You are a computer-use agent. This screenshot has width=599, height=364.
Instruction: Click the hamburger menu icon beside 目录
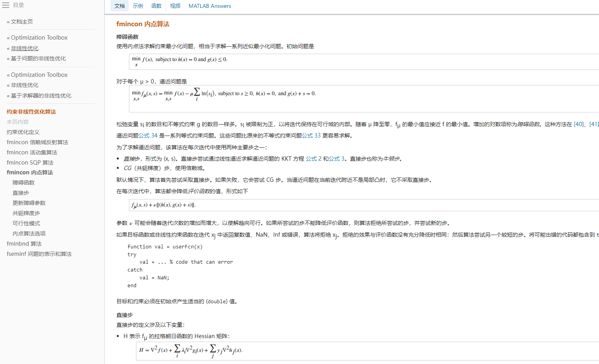point(6,5)
